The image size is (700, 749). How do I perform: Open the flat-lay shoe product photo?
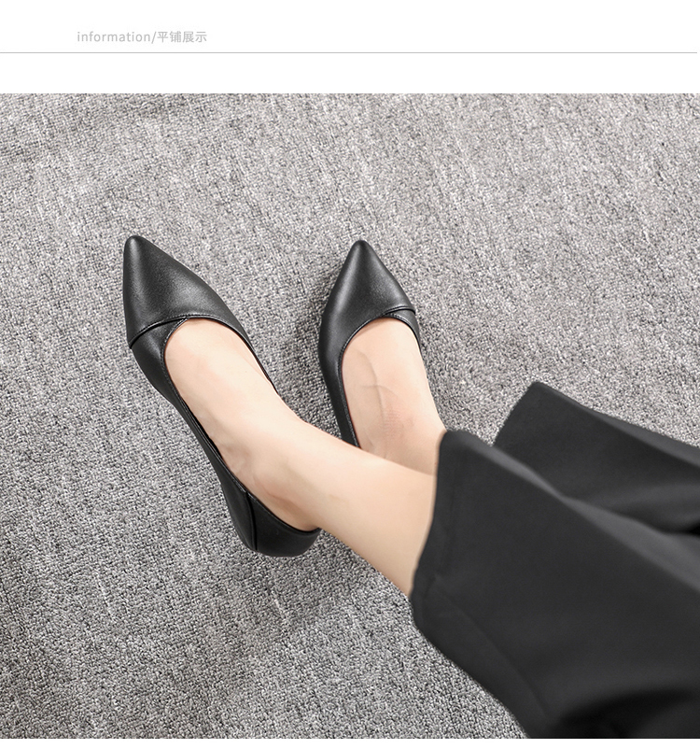(x=350, y=420)
